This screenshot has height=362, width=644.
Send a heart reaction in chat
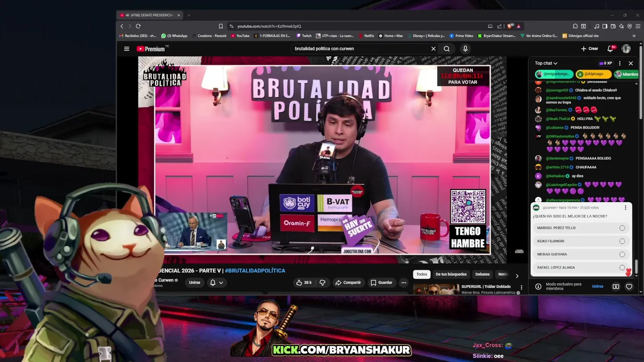tap(629, 287)
